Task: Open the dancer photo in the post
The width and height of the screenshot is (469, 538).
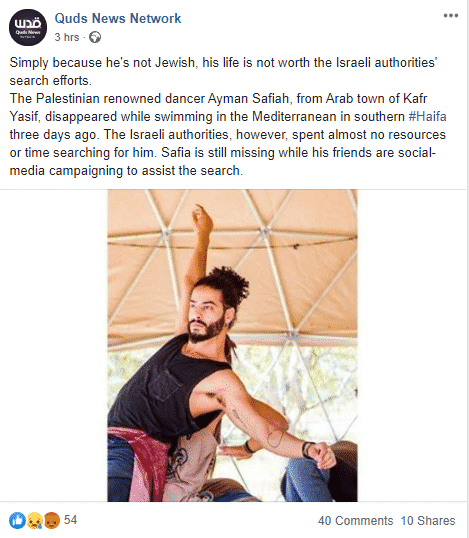Action: [232, 345]
